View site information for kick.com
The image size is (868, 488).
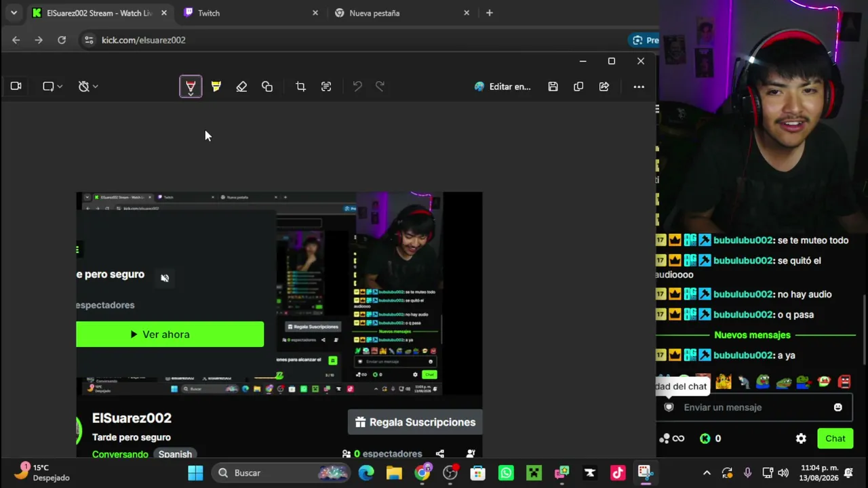pyautogui.click(x=89, y=40)
